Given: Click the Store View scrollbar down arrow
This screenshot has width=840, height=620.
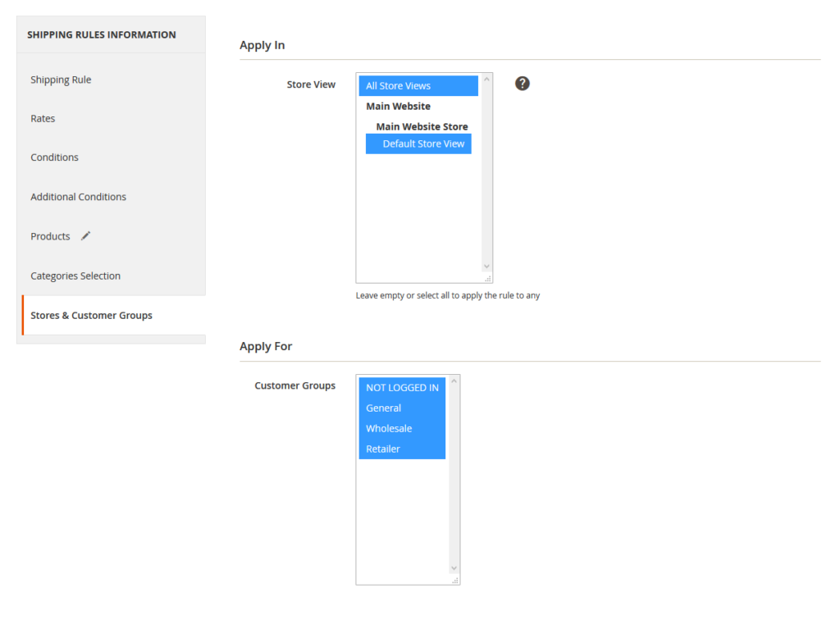Looking at the screenshot, I should [486, 266].
